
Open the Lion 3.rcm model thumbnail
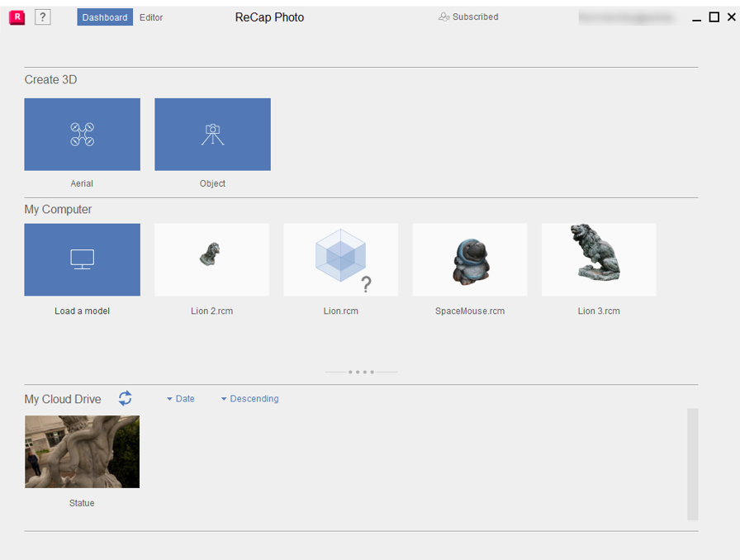[599, 259]
